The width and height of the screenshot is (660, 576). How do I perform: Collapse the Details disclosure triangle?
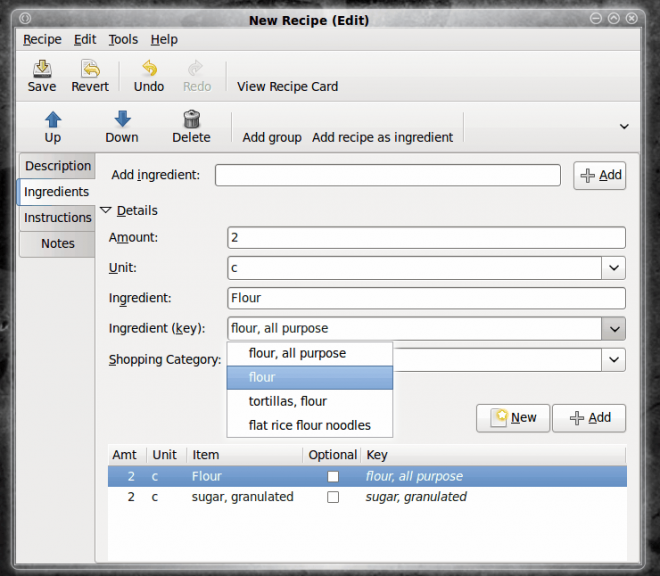106,211
